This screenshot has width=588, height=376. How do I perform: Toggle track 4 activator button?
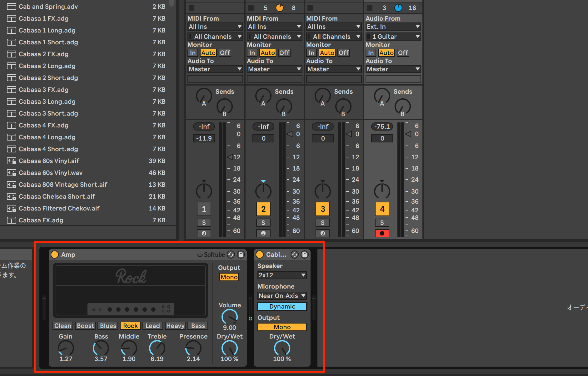(382, 209)
